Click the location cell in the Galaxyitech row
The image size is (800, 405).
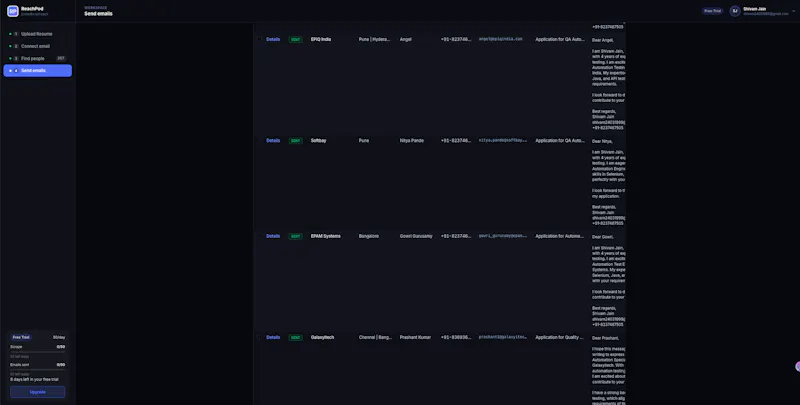[376, 337]
